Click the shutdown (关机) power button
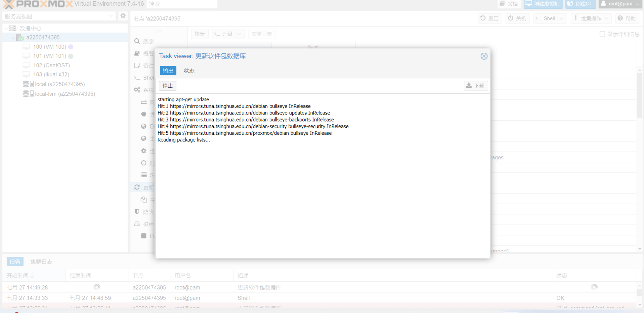Viewport: 644px width, 313px height. (x=517, y=18)
